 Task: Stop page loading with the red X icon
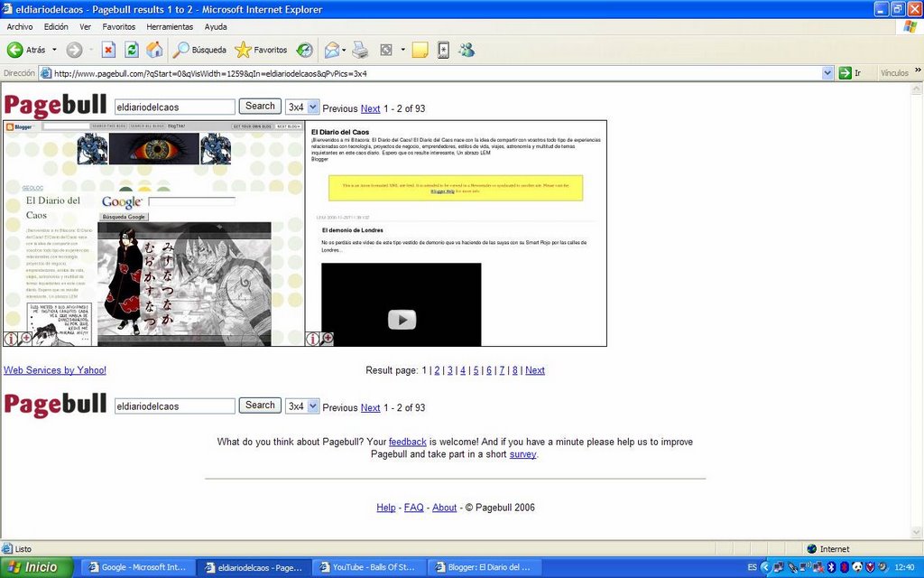(108, 51)
